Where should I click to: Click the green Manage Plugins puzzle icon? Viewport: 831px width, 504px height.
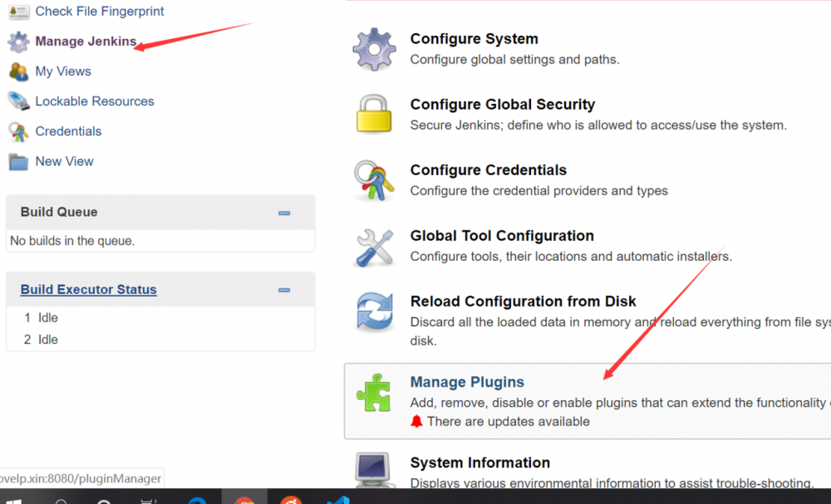pyautogui.click(x=374, y=393)
